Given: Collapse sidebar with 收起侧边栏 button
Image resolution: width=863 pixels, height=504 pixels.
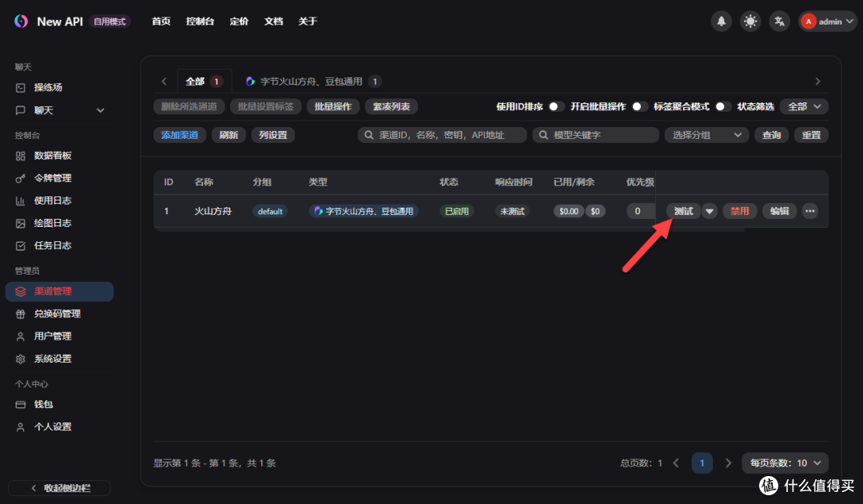Looking at the screenshot, I should pos(59,488).
